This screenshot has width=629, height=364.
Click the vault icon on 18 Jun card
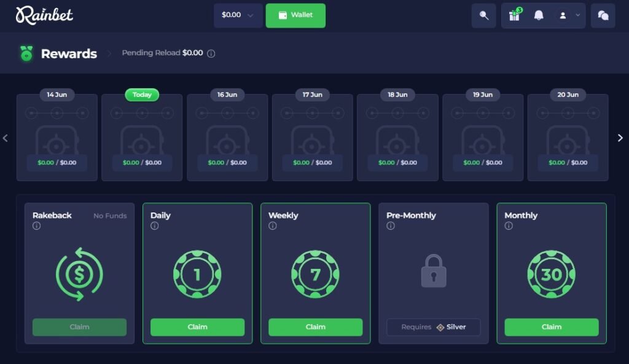point(397,141)
